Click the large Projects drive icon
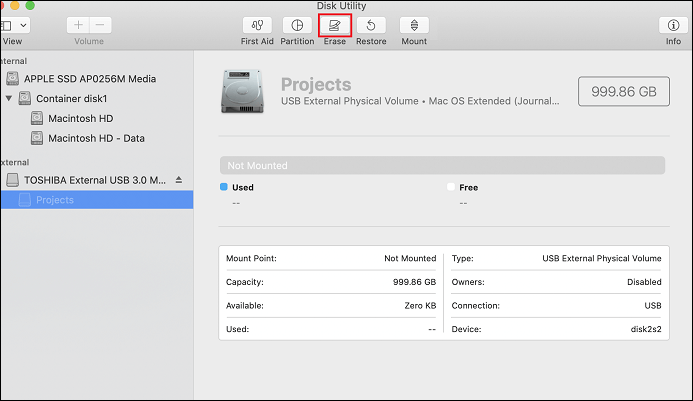Viewport: 693px width, 401px height. pos(243,93)
